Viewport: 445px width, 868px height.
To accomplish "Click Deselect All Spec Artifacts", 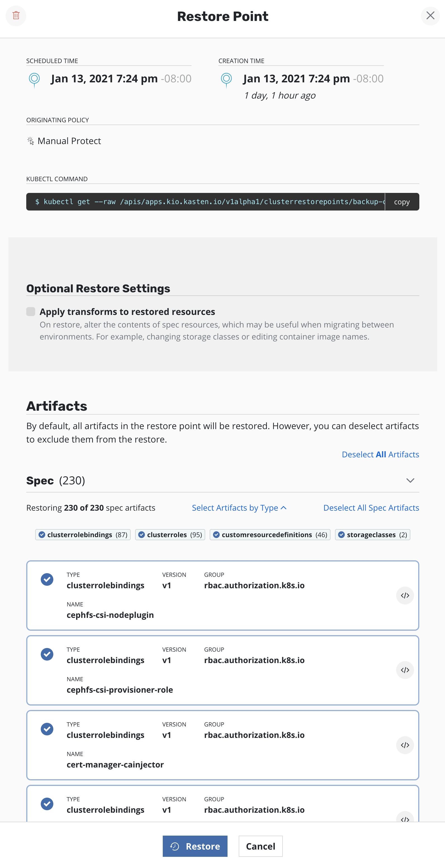I will pyautogui.click(x=371, y=508).
